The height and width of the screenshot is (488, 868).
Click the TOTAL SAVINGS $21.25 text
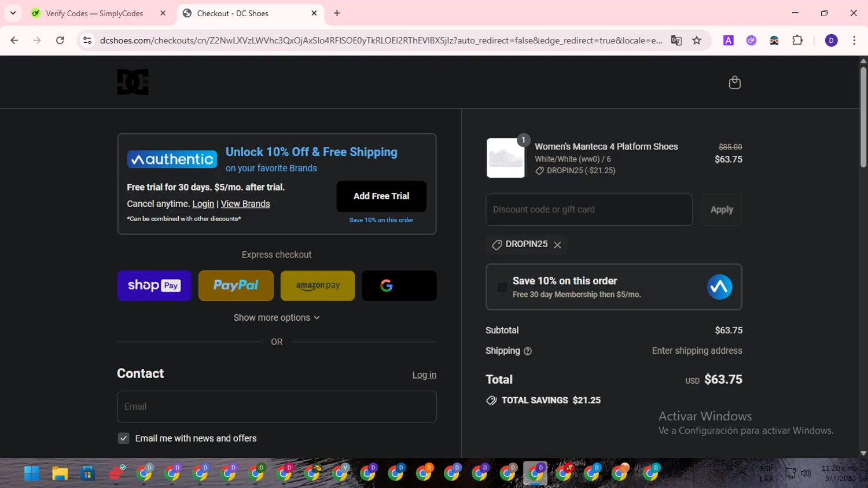pos(551,400)
